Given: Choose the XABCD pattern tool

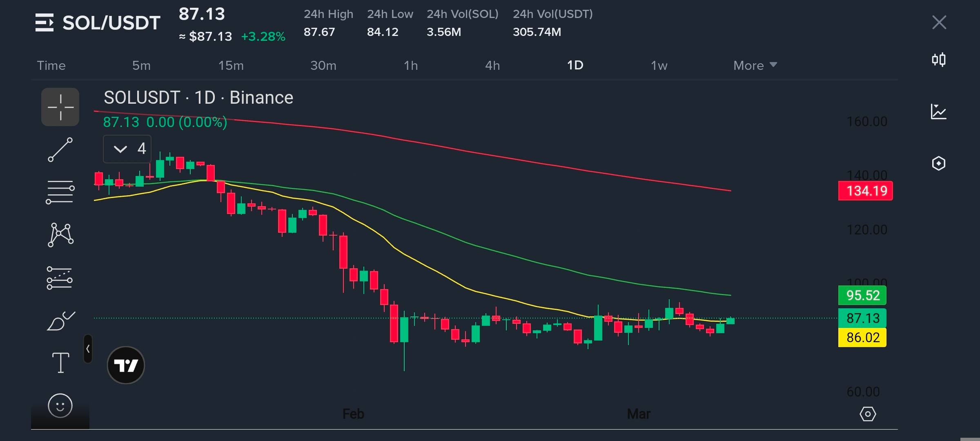Looking at the screenshot, I should pos(60,235).
